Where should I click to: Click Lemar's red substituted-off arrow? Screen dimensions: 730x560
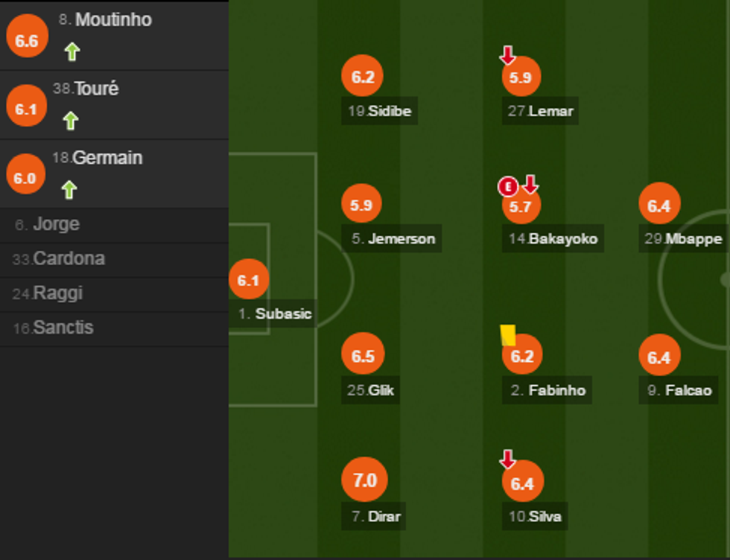pyautogui.click(x=507, y=54)
